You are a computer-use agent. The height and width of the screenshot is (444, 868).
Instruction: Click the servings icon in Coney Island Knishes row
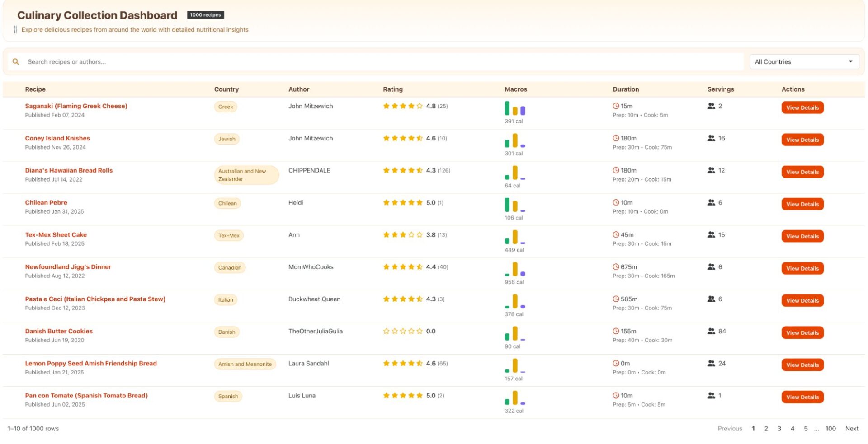(x=711, y=138)
